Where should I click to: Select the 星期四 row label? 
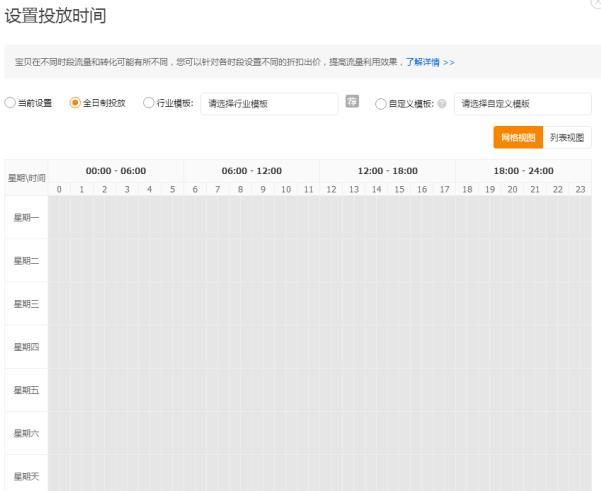[x=25, y=347]
